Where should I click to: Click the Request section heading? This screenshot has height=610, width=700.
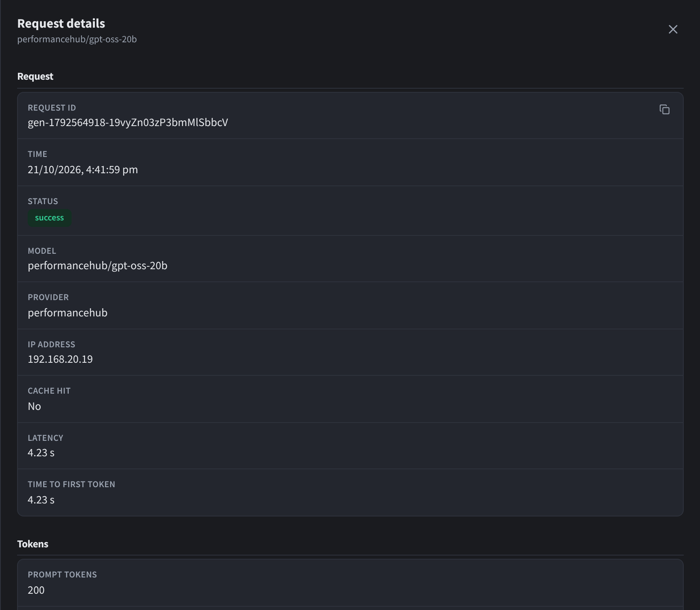(35, 76)
